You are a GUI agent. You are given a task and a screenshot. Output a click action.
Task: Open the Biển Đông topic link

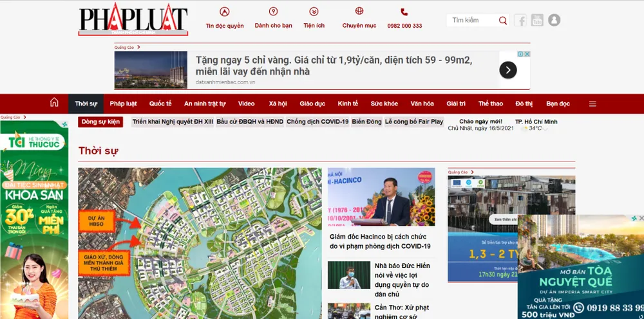(366, 122)
